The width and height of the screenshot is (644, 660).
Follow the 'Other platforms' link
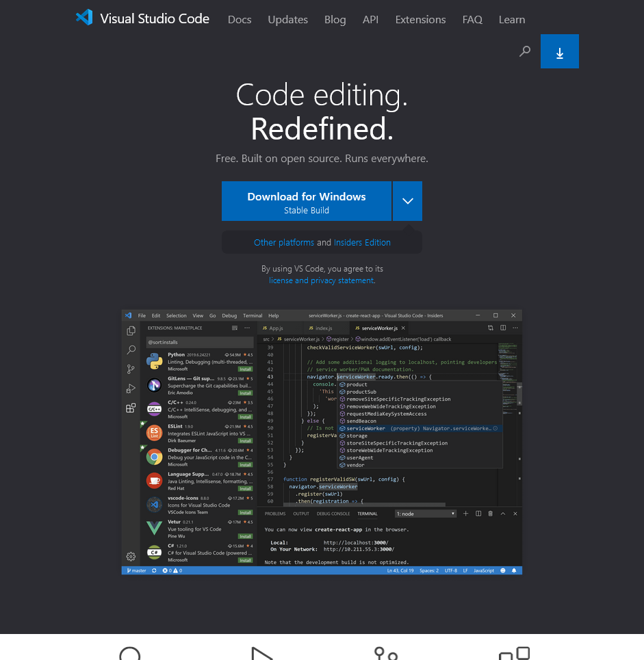[x=284, y=243]
